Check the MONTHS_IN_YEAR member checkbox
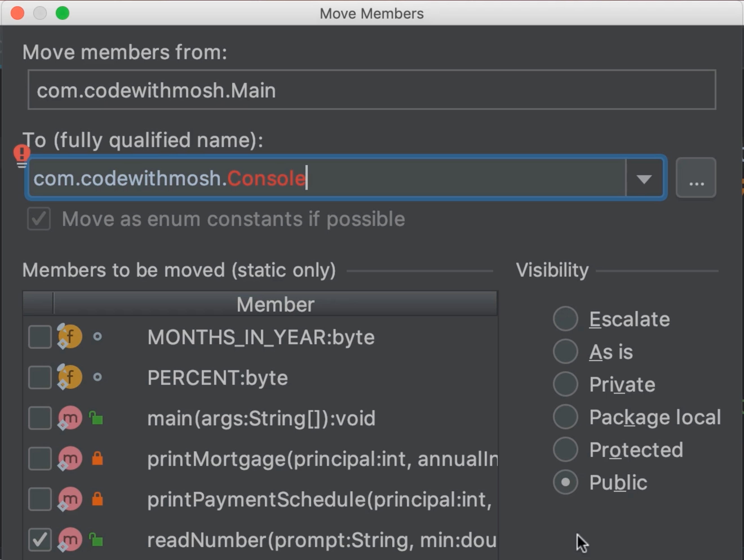The height and width of the screenshot is (560, 744). pyautogui.click(x=40, y=336)
